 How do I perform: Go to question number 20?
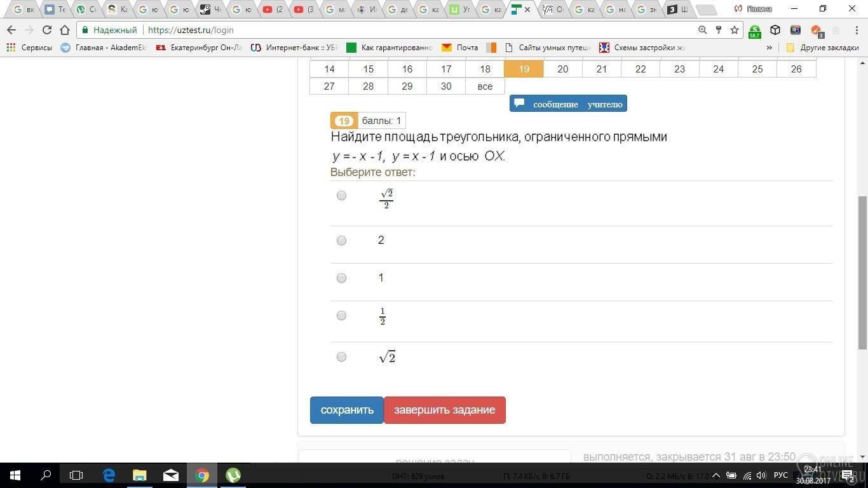tap(562, 69)
